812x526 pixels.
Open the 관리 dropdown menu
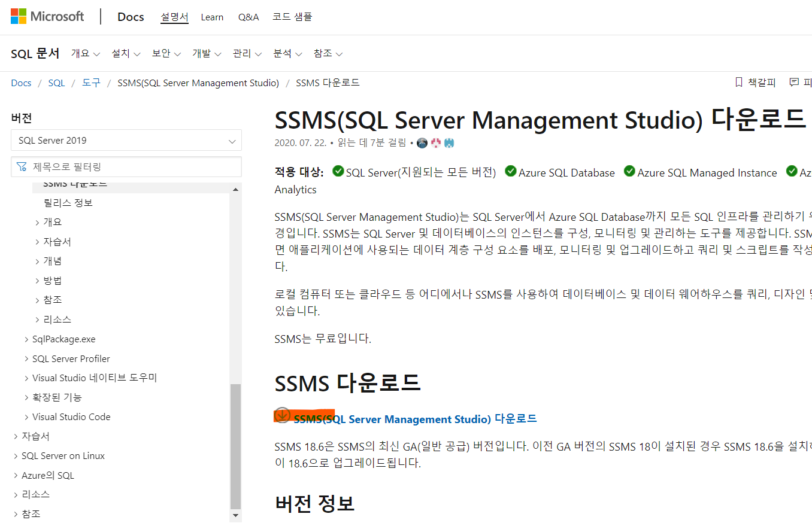pyautogui.click(x=247, y=53)
